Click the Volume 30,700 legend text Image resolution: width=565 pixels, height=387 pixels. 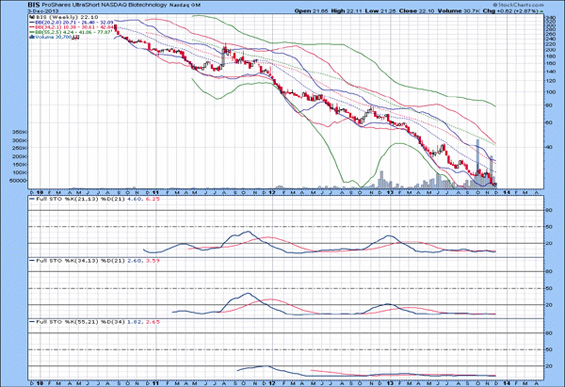point(53,37)
